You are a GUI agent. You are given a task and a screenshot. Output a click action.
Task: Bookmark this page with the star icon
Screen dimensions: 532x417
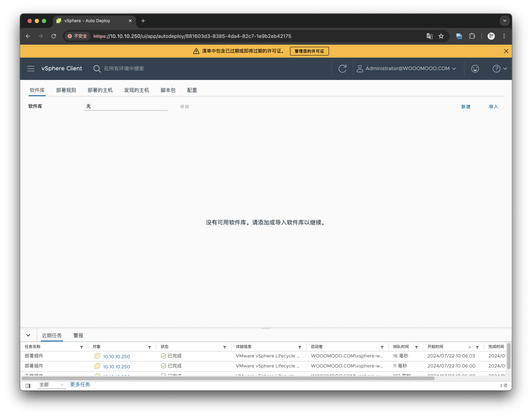441,36
